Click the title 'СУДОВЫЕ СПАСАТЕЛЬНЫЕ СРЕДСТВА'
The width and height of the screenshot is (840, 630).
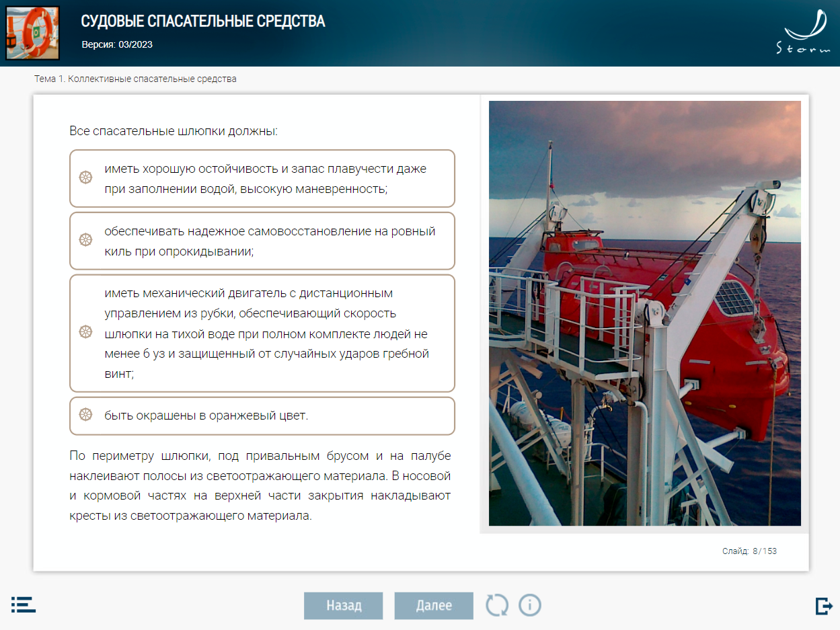[203, 22]
